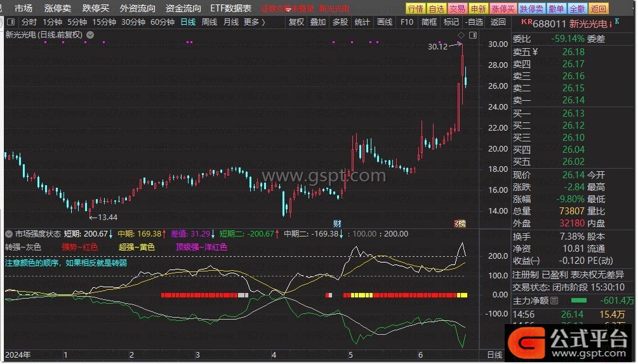Click the ¥ icon next to 卖五
Screen dimensions: 638x364
(535, 52)
